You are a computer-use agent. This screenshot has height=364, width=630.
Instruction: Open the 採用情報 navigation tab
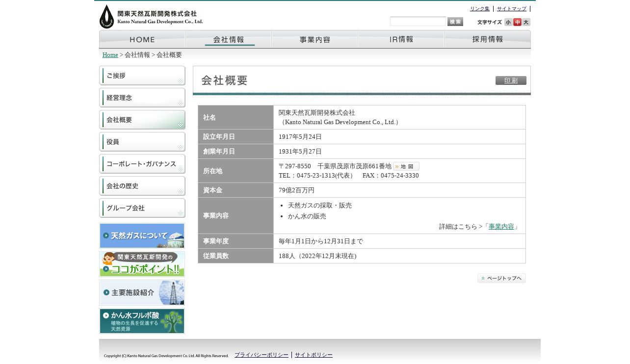[488, 39]
